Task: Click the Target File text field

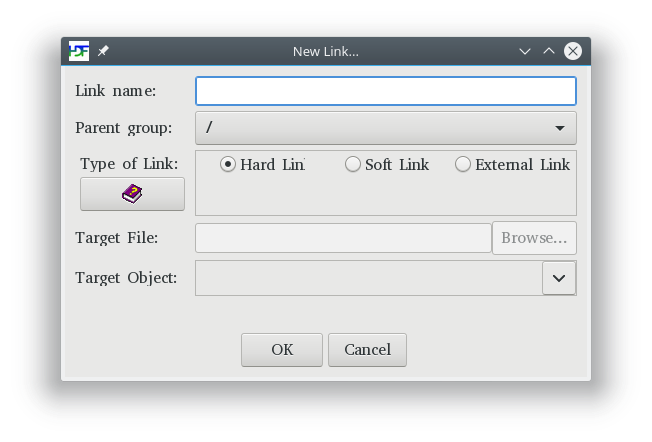Action: pyautogui.click(x=343, y=238)
